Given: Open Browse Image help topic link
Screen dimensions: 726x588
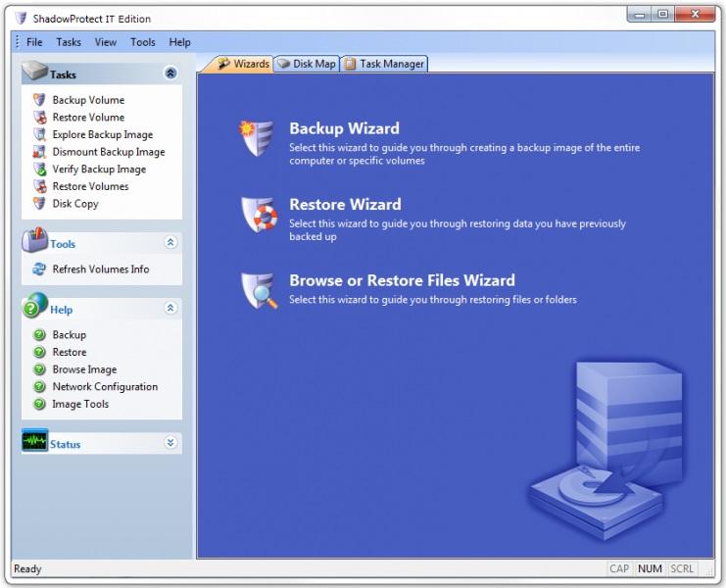Looking at the screenshot, I should [x=84, y=369].
